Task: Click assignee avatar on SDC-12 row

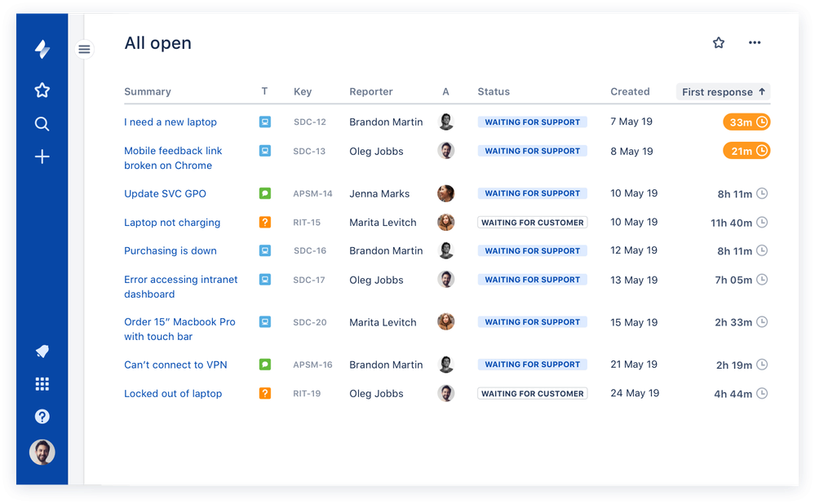Action: (446, 122)
